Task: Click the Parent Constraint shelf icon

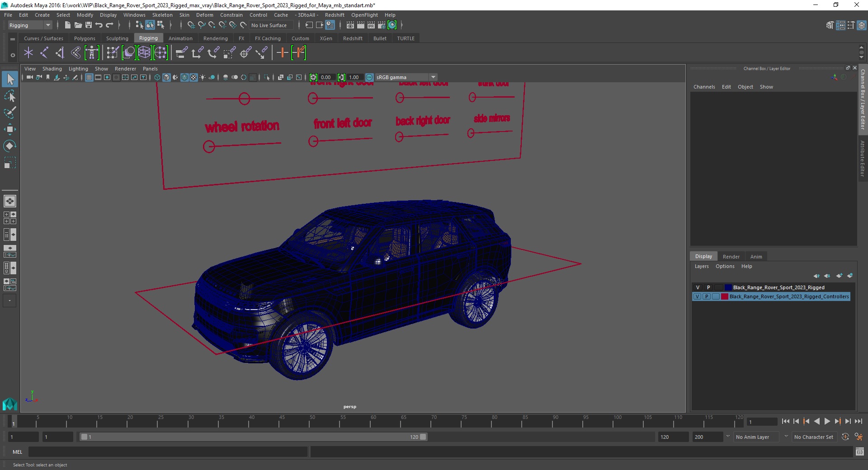Action: pos(181,53)
